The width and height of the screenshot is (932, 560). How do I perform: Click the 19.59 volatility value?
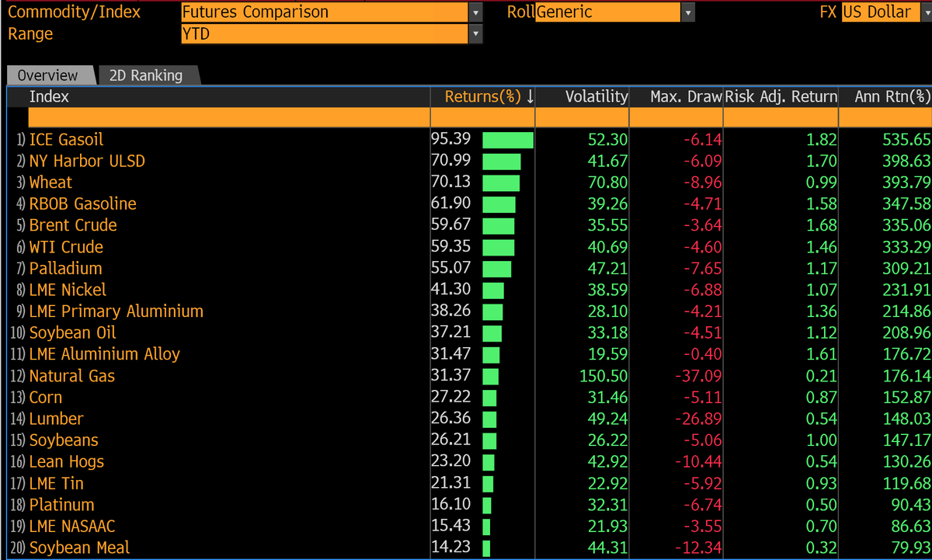608,354
